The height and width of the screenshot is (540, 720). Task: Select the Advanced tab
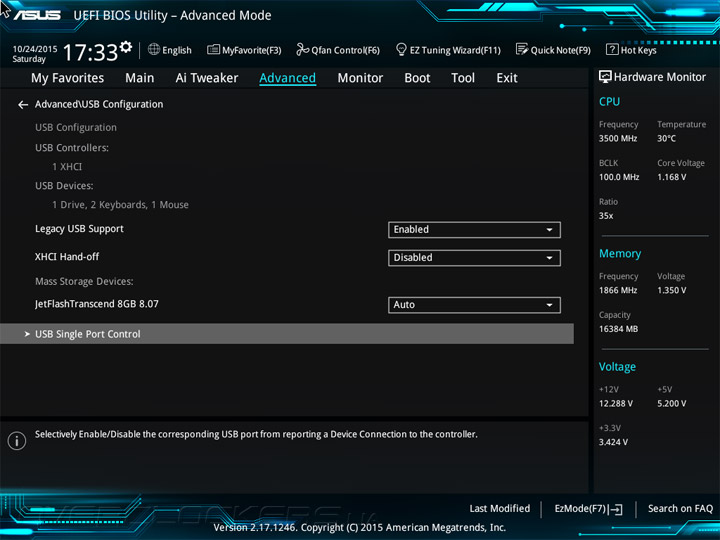[287, 78]
